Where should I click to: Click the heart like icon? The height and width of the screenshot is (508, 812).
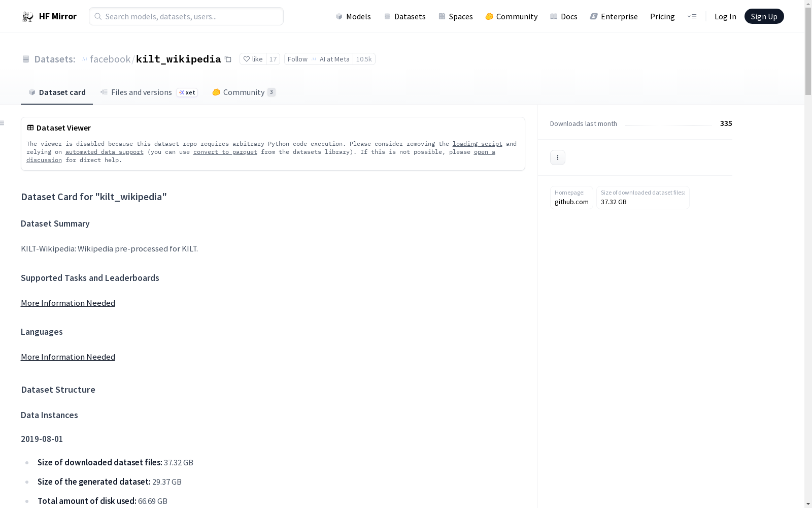(247, 59)
